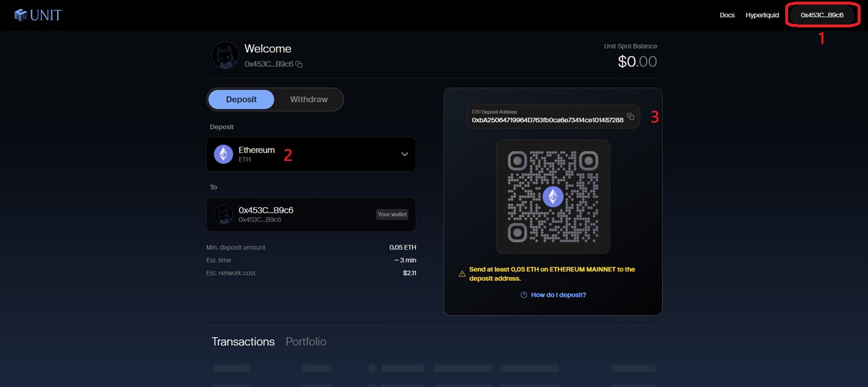The image size is (868, 387).
Task: Click the Welcome heading
Action: click(268, 49)
